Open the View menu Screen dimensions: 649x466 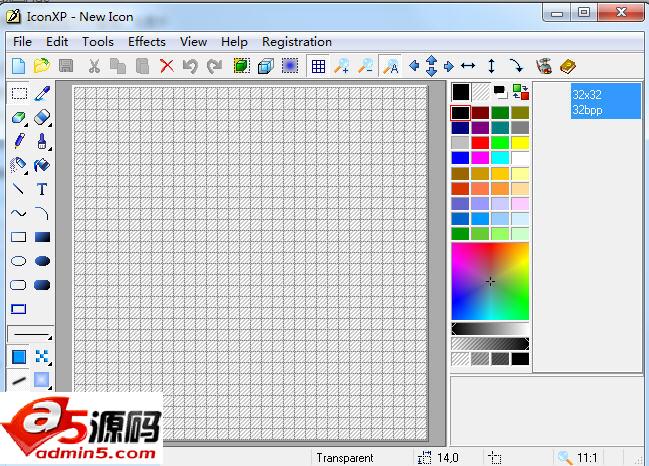point(193,42)
